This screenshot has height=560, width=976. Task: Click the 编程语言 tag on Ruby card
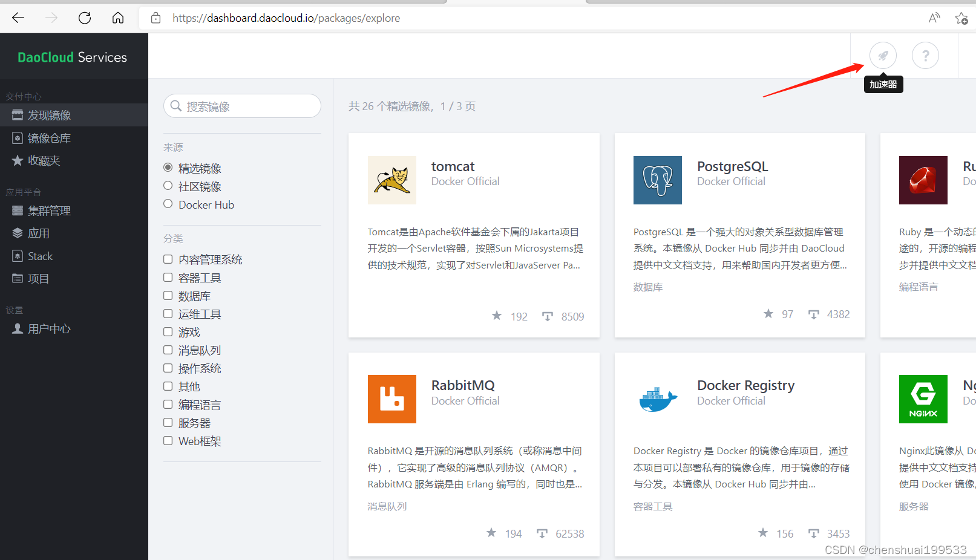(919, 287)
